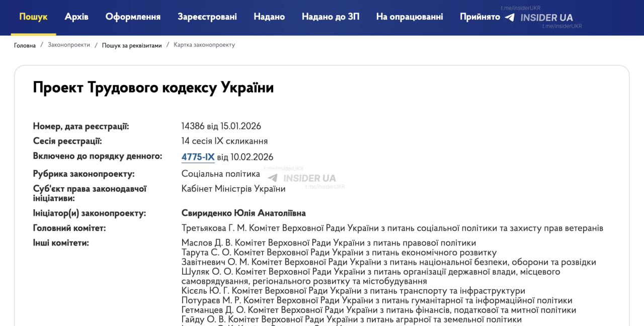The width and height of the screenshot is (644, 326).
Task: Open the INSIDER UA logo in header
Action: pyautogui.click(x=546, y=17)
